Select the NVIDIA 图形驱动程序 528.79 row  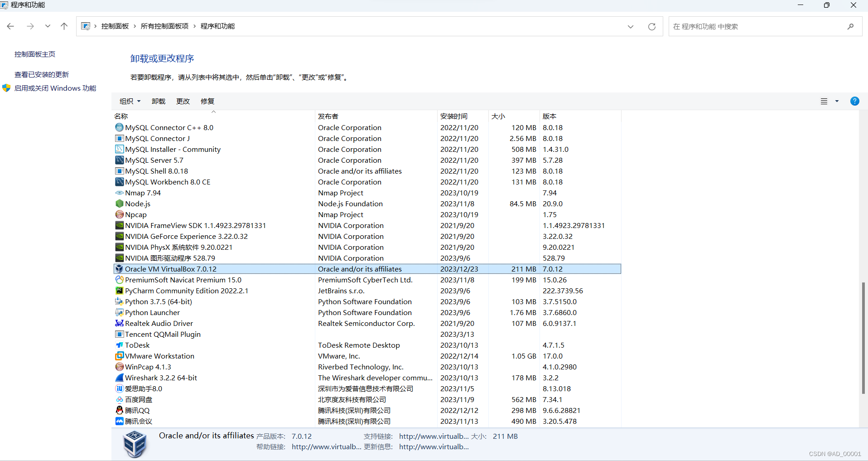(x=367, y=258)
